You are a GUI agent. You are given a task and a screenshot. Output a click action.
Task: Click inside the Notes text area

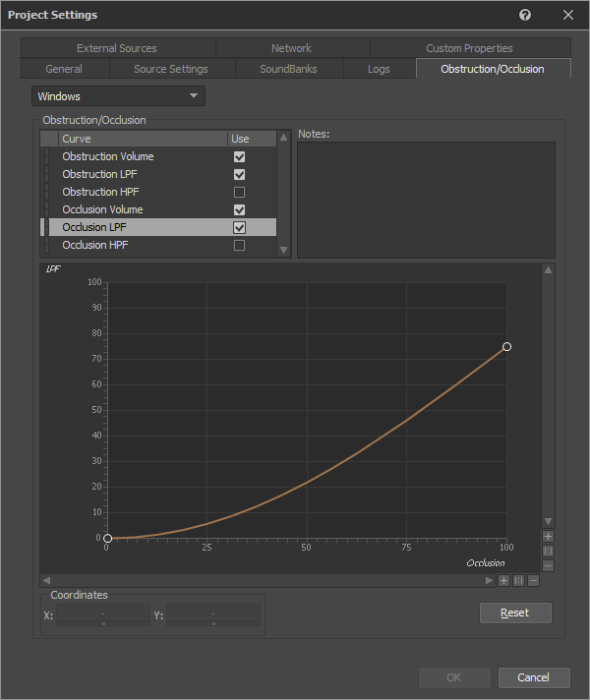[426, 200]
